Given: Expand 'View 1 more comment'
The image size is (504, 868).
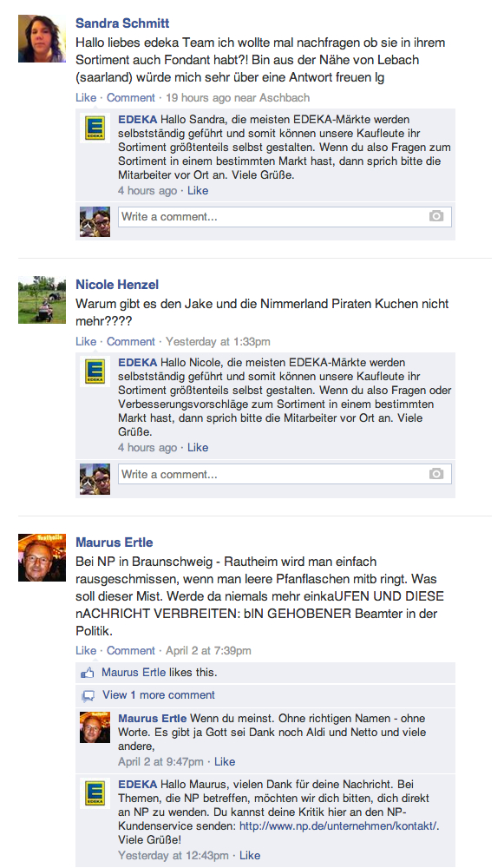Looking at the screenshot, I should click(158, 694).
